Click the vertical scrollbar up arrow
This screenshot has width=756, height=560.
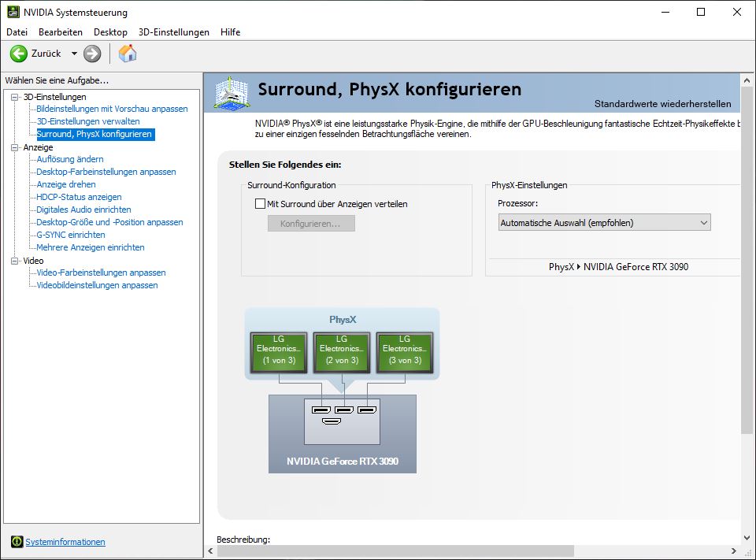coord(747,80)
